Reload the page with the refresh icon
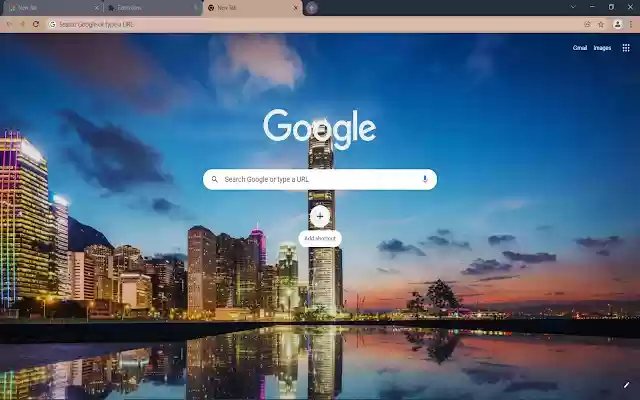The height and width of the screenshot is (400, 640). point(36,24)
